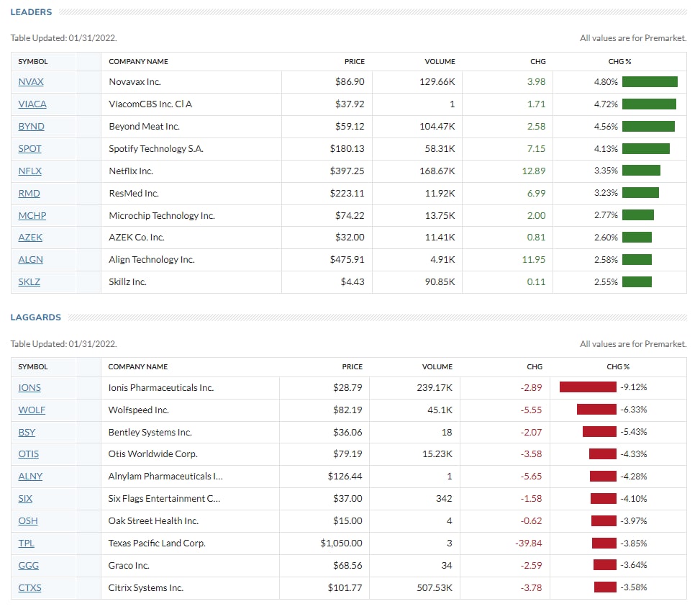Image resolution: width=700 pixels, height=609 pixels.
Task: Click Laggards table PRICE column header
Action: click(x=352, y=367)
